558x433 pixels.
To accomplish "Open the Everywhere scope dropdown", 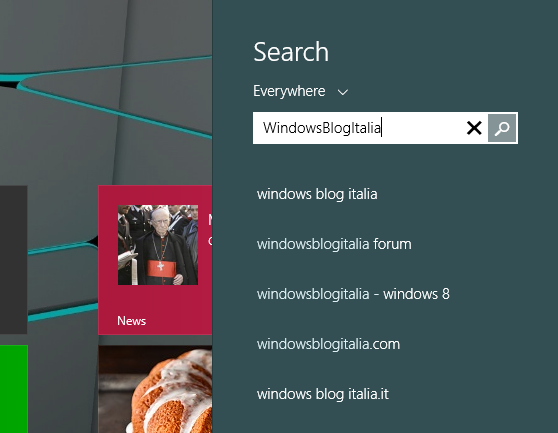I will (300, 91).
